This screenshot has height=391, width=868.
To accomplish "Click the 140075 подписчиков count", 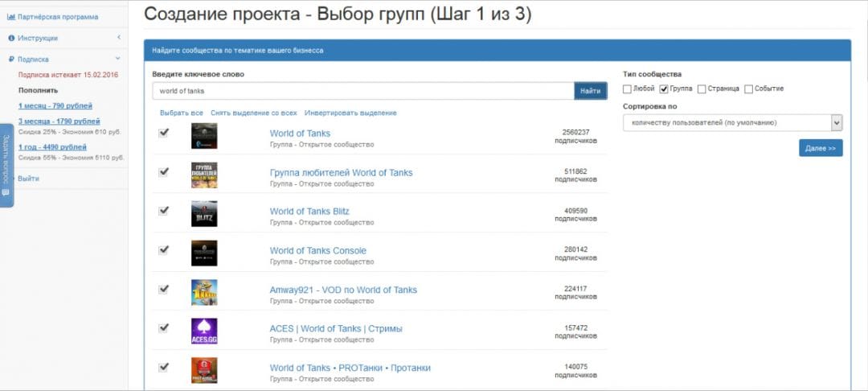I will pyautogui.click(x=575, y=371).
